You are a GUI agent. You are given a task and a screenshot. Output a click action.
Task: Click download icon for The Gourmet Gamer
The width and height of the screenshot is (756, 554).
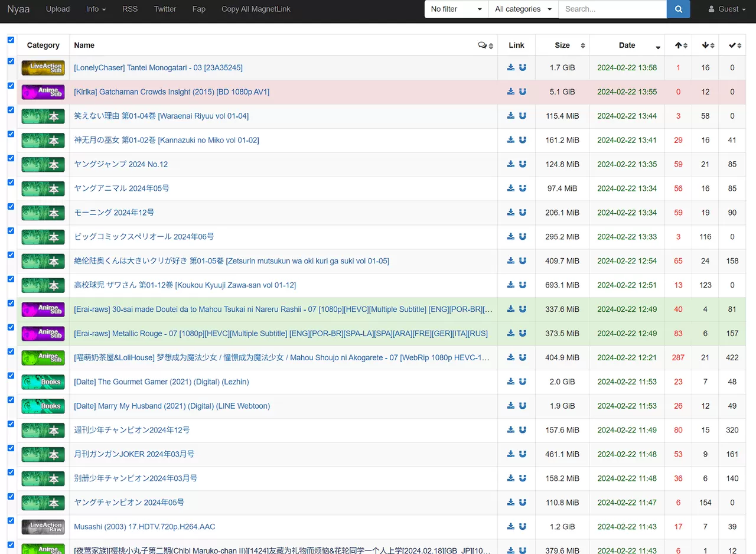coord(511,382)
